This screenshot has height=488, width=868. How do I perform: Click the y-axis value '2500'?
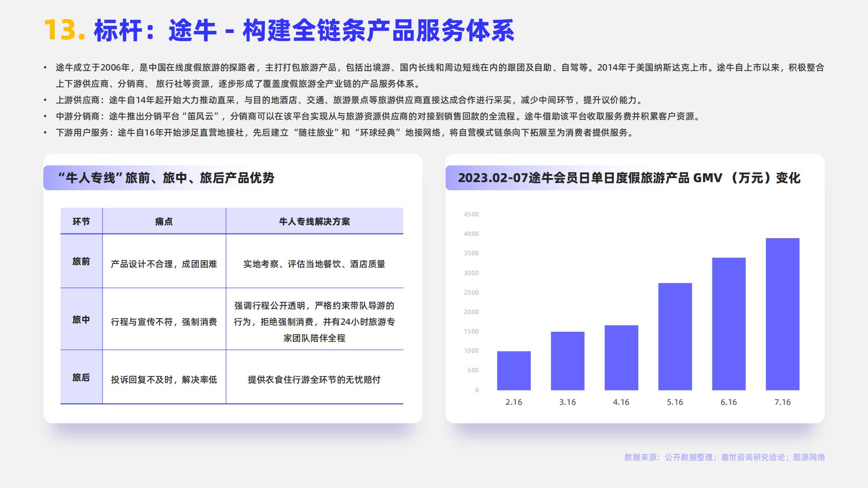point(471,292)
